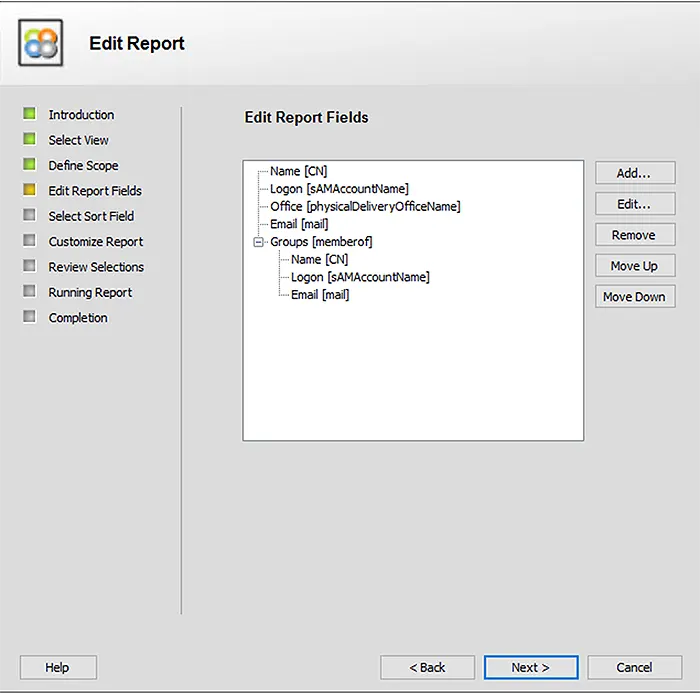The height and width of the screenshot is (695, 700).
Task: Click the green Introduction step indicator
Action: click(29, 113)
